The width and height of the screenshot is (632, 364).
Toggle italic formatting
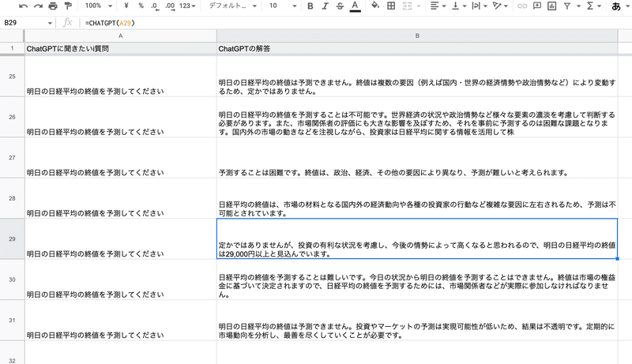[x=325, y=6]
